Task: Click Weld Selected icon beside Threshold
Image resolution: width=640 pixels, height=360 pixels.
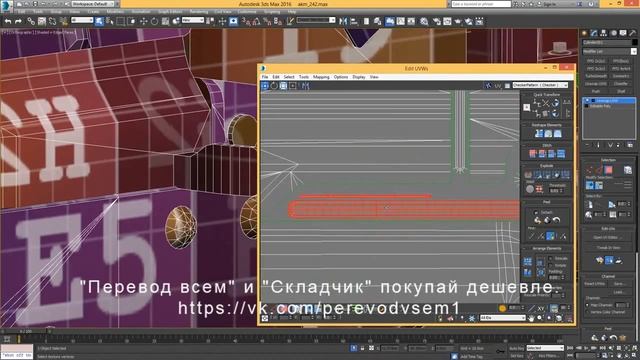Action: (539, 189)
